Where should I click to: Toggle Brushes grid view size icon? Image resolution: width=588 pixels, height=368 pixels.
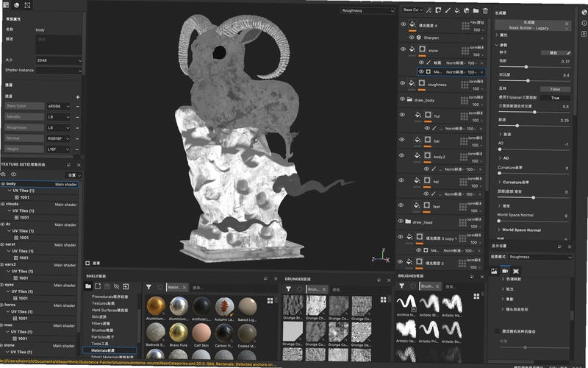click(x=476, y=297)
